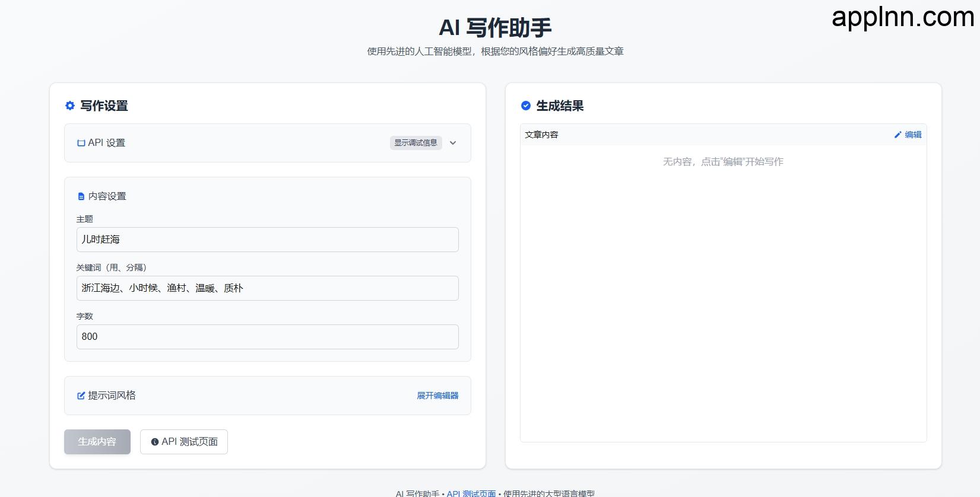Open the footer API 测试页面 link
The height and width of the screenshot is (497, 980).
471,493
